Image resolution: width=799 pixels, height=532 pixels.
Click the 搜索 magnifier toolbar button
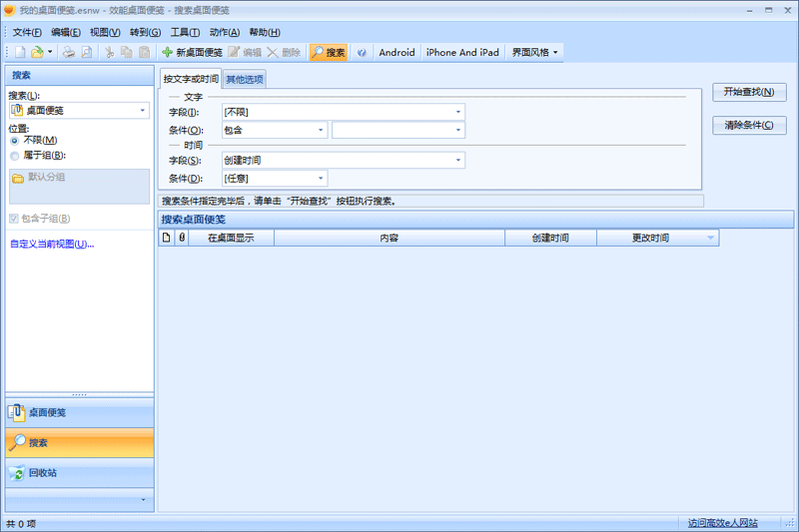point(328,52)
